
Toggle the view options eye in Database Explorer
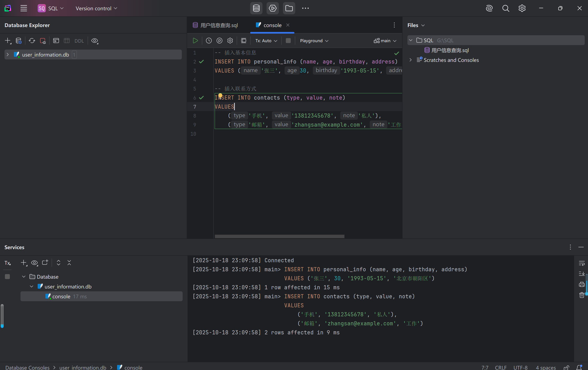[95, 41]
